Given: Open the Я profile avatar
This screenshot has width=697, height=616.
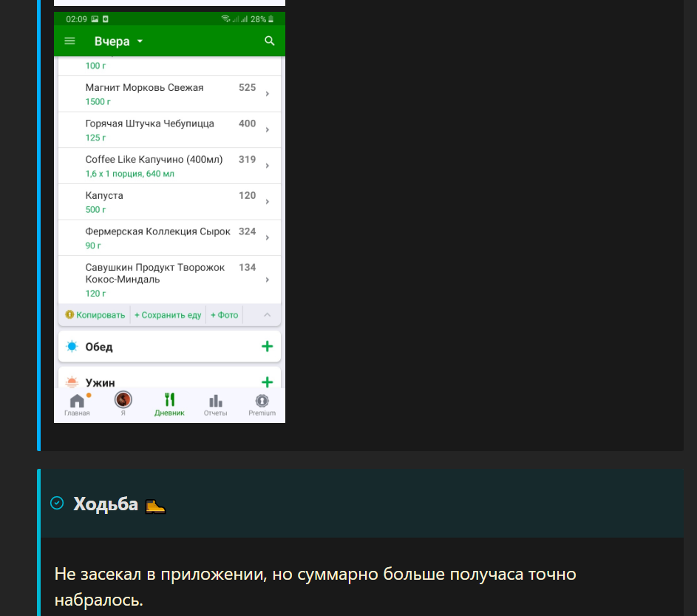Looking at the screenshot, I should click(x=123, y=400).
